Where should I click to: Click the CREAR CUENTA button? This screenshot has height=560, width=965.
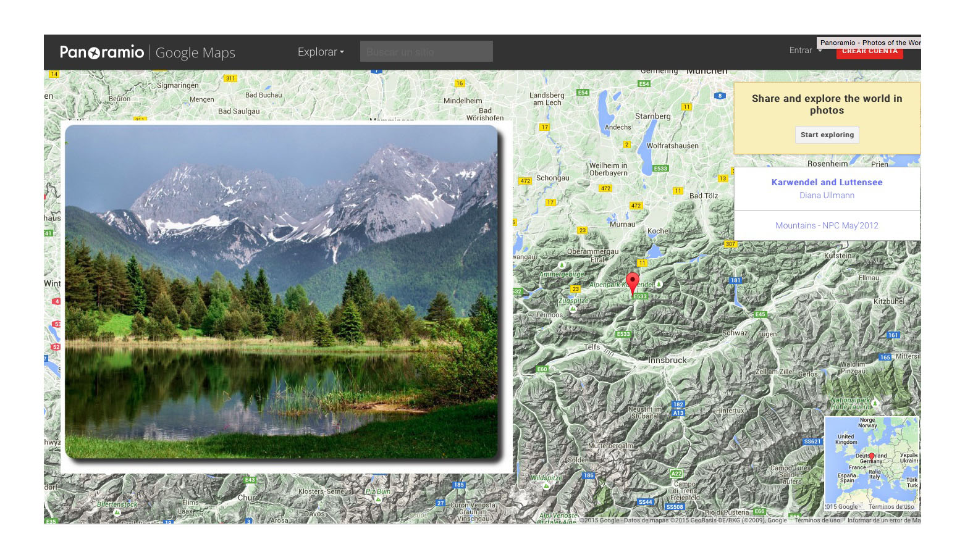[870, 51]
